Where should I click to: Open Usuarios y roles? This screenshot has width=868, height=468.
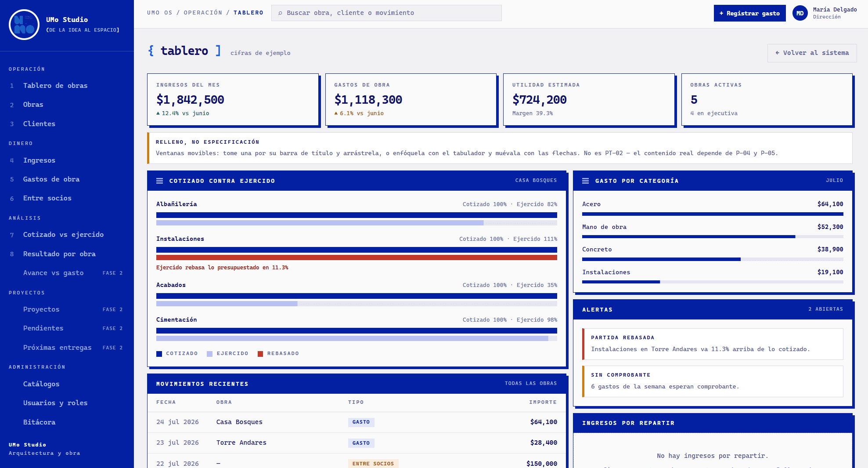pos(67,403)
